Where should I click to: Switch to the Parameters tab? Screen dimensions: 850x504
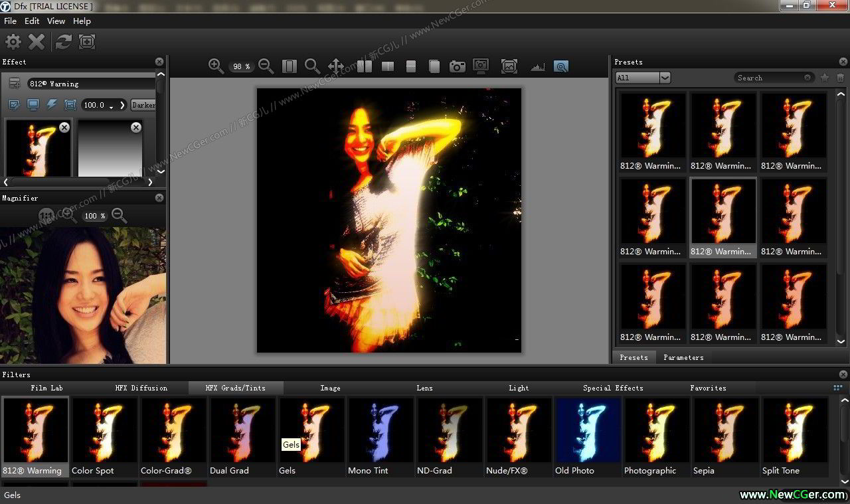pos(683,357)
